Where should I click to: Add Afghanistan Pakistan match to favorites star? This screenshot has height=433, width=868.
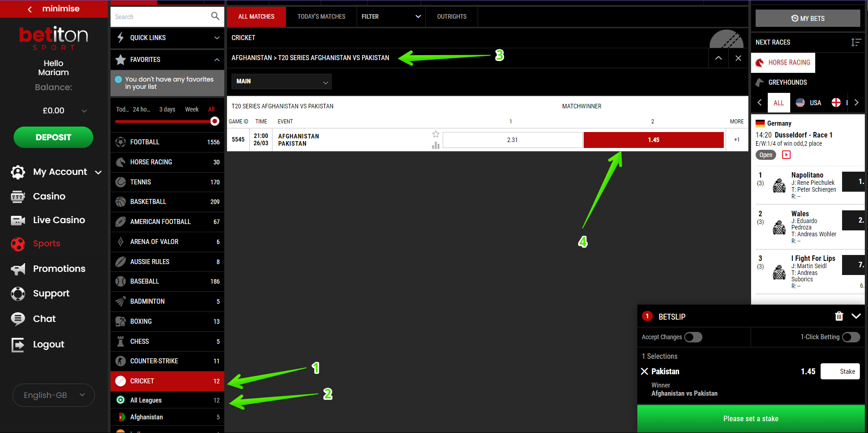tap(436, 134)
